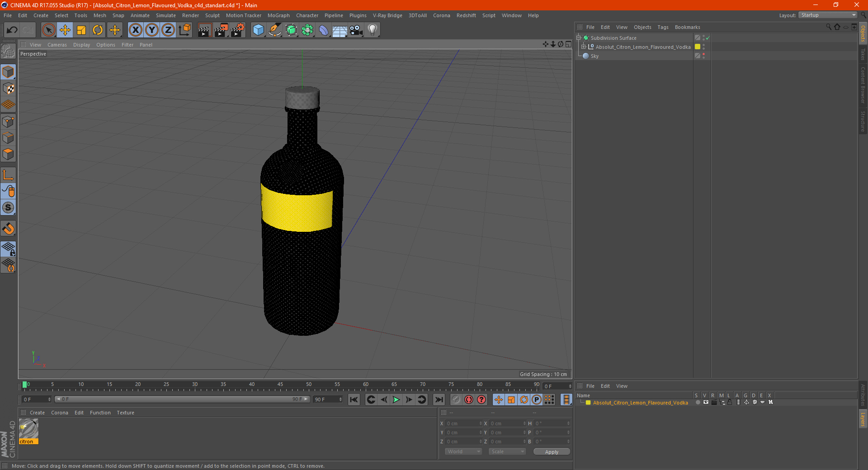
Task: Toggle Z axis lock
Action: pos(168,30)
